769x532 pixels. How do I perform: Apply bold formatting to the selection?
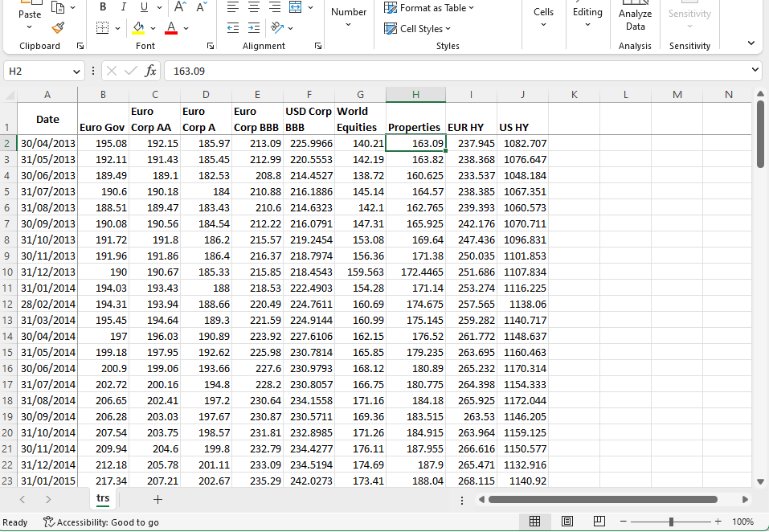(102, 6)
